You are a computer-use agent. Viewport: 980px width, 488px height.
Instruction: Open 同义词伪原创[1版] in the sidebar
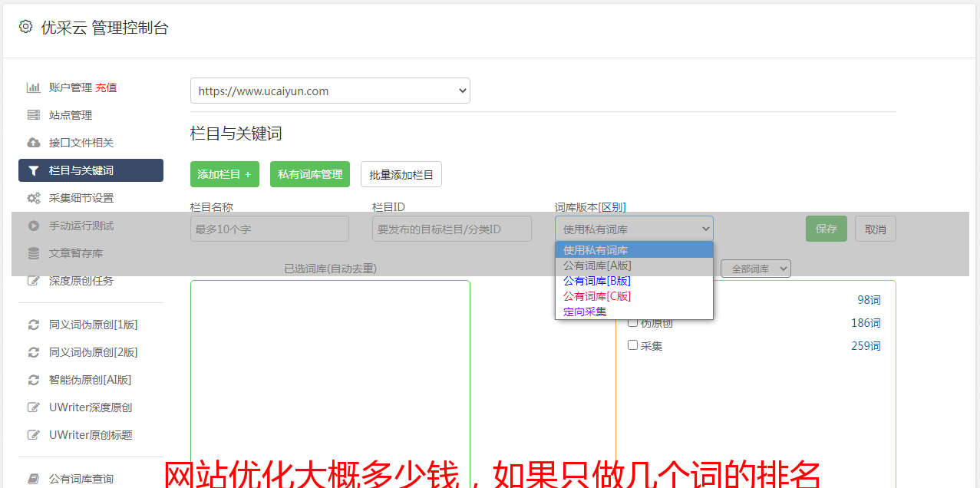(x=94, y=325)
